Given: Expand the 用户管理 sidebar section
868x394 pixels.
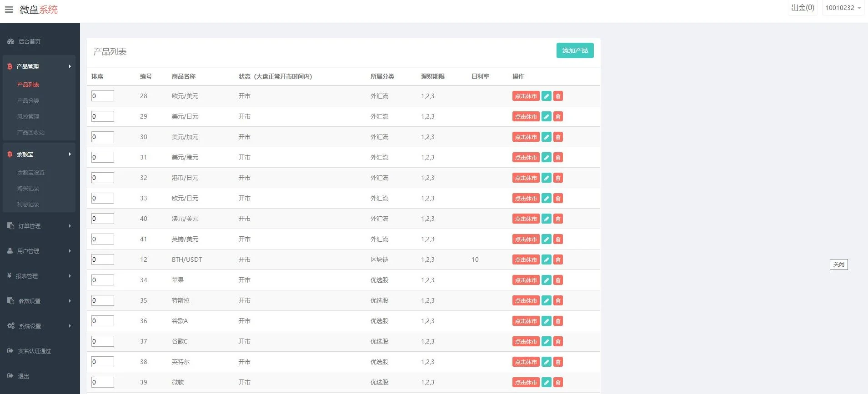Looking at the screenshot, I should tap(40, 251).
